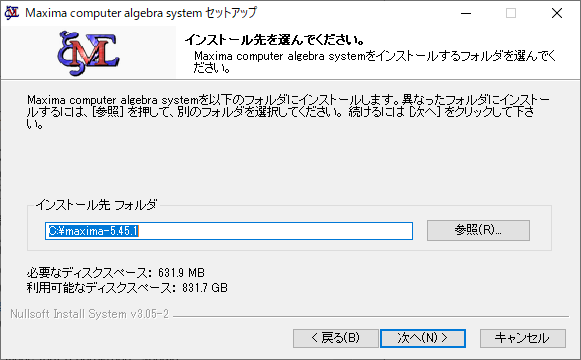Click the window title text "Maxima computer algebra system セットアップ"
The height and width of the screenshot is (360, 581).
[141, 13]
